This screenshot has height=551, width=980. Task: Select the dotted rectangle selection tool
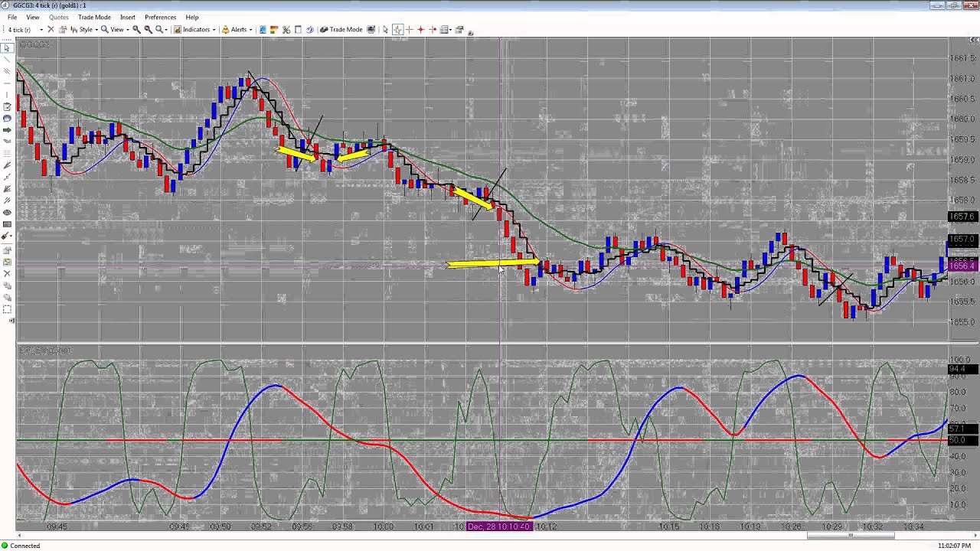tap(7, 308)
